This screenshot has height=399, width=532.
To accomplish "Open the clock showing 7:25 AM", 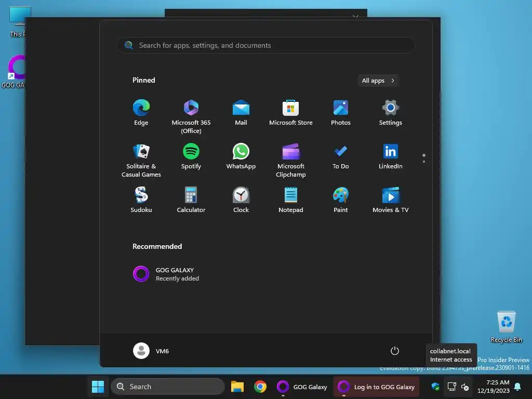I will [x=494, y=387].
